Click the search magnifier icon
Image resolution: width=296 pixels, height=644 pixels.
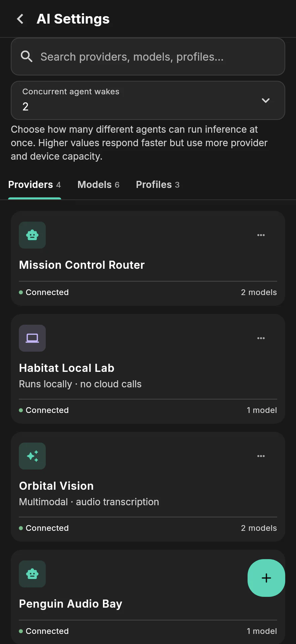click(27, 57)
